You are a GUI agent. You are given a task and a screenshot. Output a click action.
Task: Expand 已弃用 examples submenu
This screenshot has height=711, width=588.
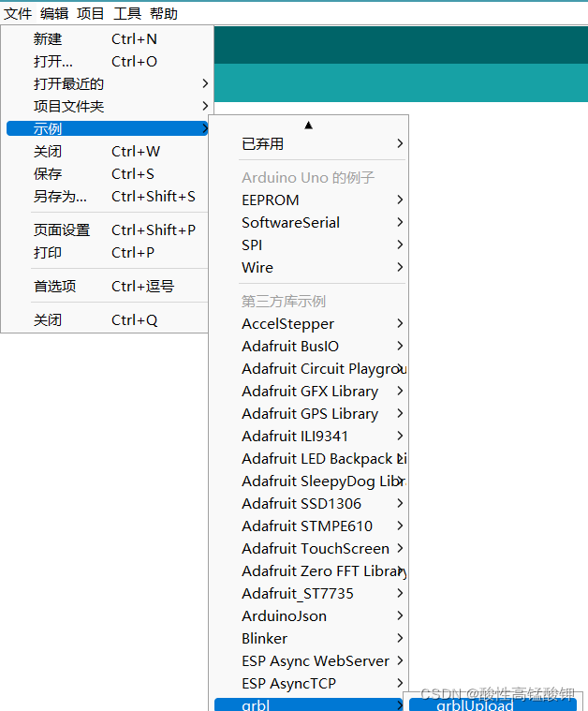tap(310, 143)
